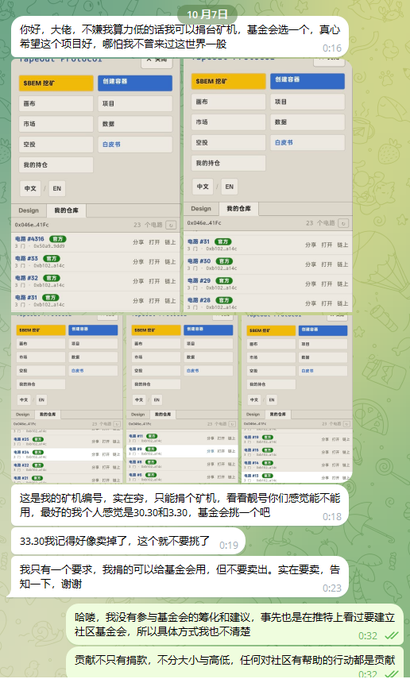Click the 电路 #29 row title
The width and height of the screenshot is (410, 679).
(x=199, y=281)
